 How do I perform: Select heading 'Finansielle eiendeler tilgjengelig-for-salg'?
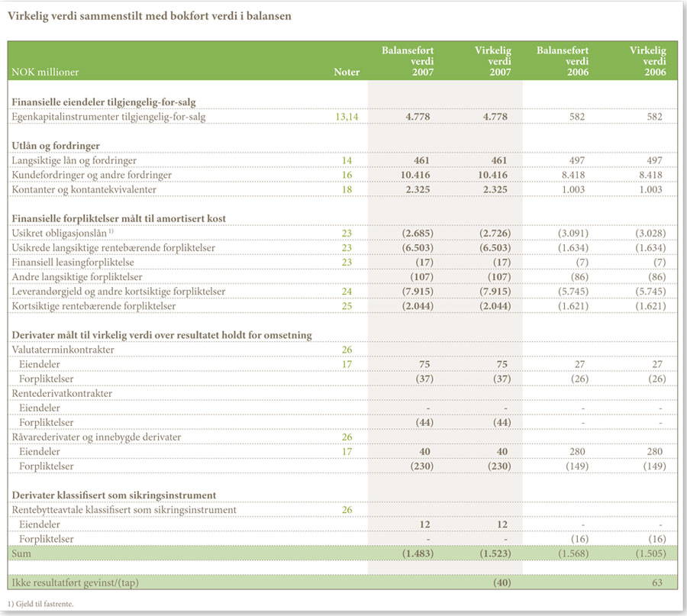pyautogui.click(x=104, y=102)
